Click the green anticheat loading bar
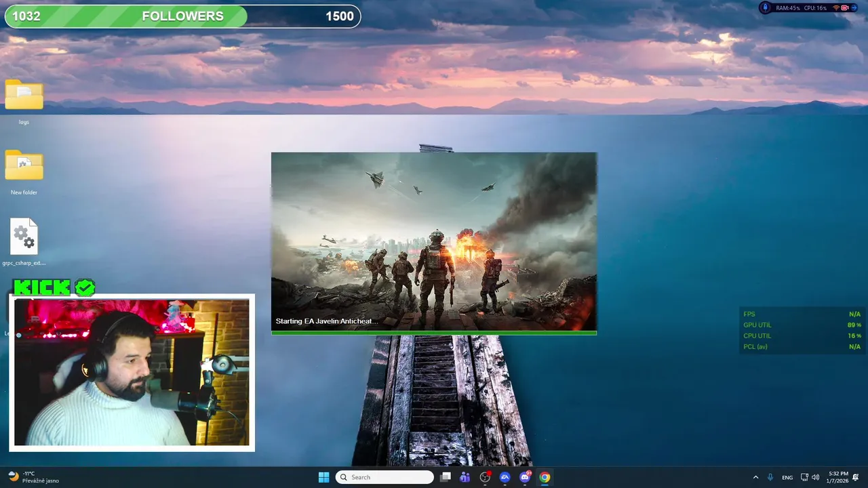 tap(434, 333)
